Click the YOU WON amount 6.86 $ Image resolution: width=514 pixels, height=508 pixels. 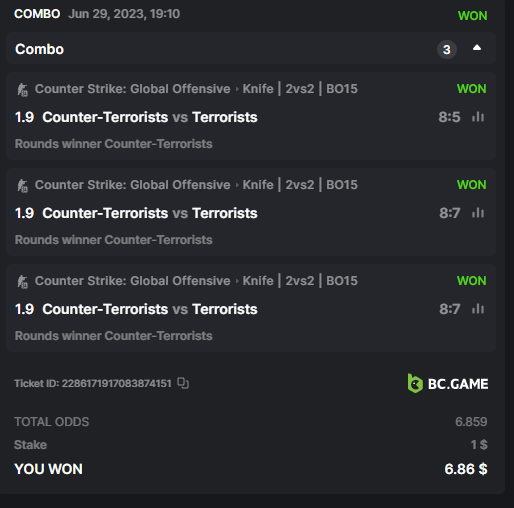466,469
